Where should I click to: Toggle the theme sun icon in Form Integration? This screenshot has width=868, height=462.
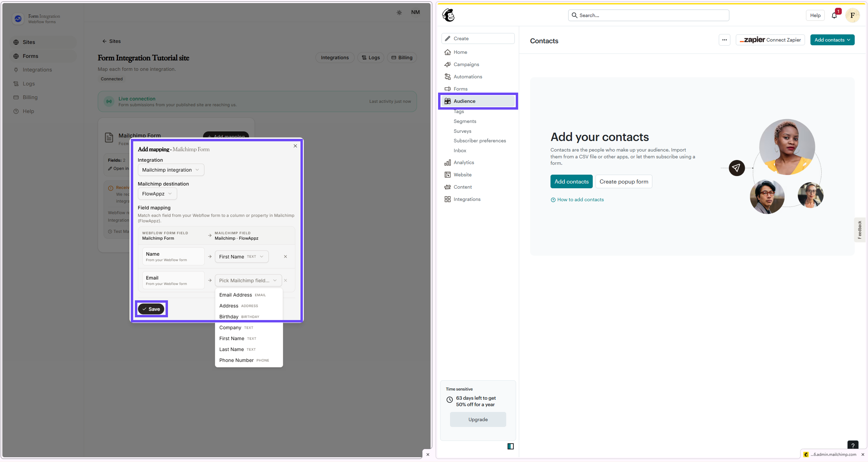pyautogui.click(x=399, y=13)
